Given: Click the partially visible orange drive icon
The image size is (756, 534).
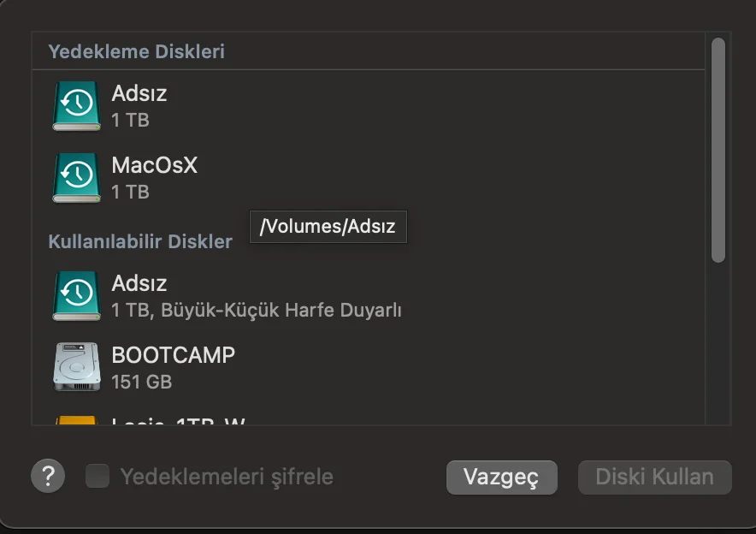Looking at the screenshot, I should coord(77,419).
